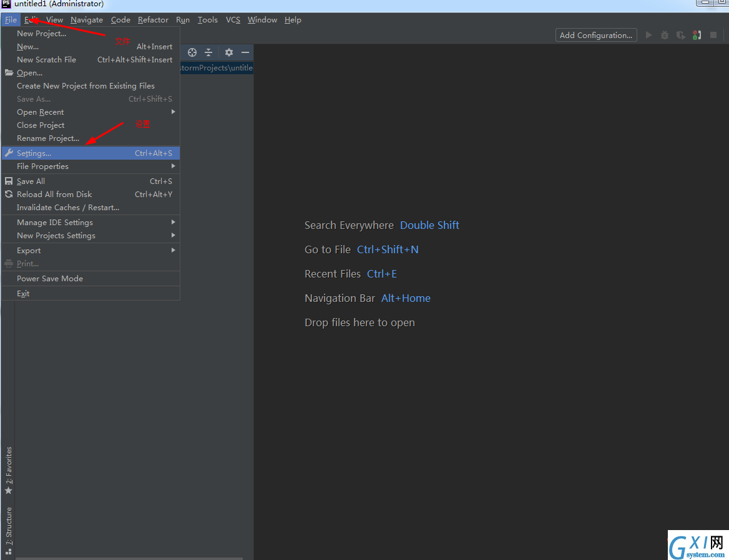Viewport: 729px width, 560px height.
Task: Click the Debug bug icon
Action: click(x=665, y=36)
